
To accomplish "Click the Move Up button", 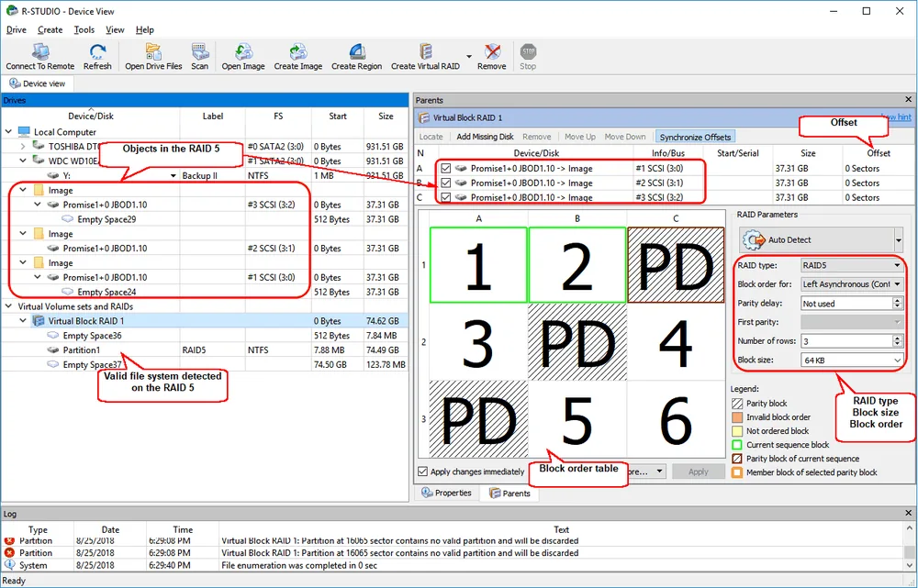I will (x=579, y=137).
